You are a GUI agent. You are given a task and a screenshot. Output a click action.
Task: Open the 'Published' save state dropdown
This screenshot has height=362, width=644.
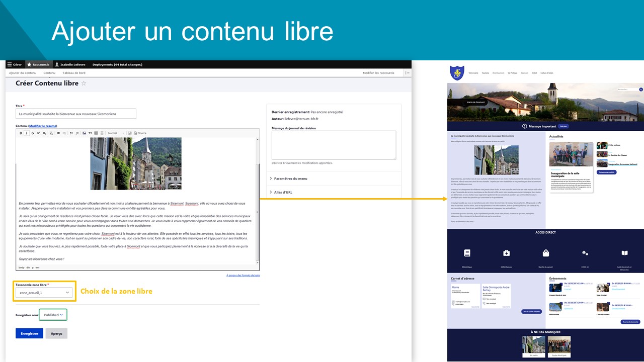[53, 315]
